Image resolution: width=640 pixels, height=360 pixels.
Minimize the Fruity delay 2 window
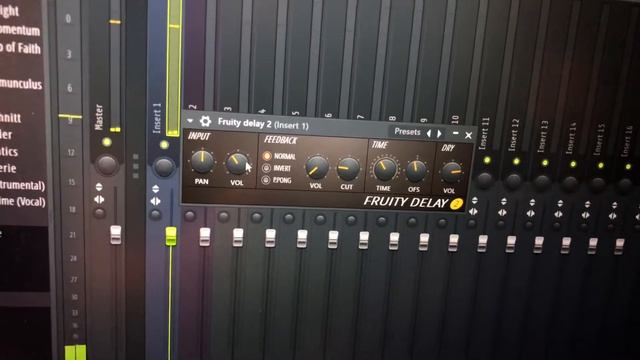(x=456, y=133)
